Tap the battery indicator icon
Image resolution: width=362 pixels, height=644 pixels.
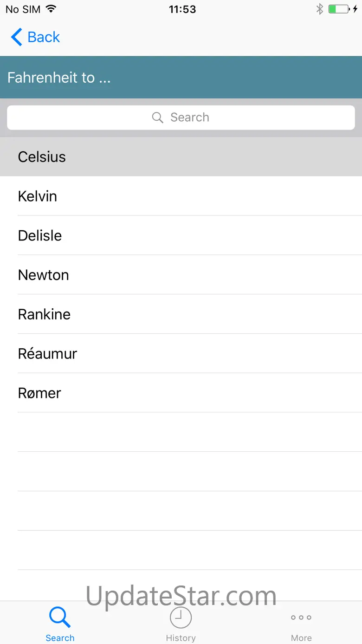(339, 9)
